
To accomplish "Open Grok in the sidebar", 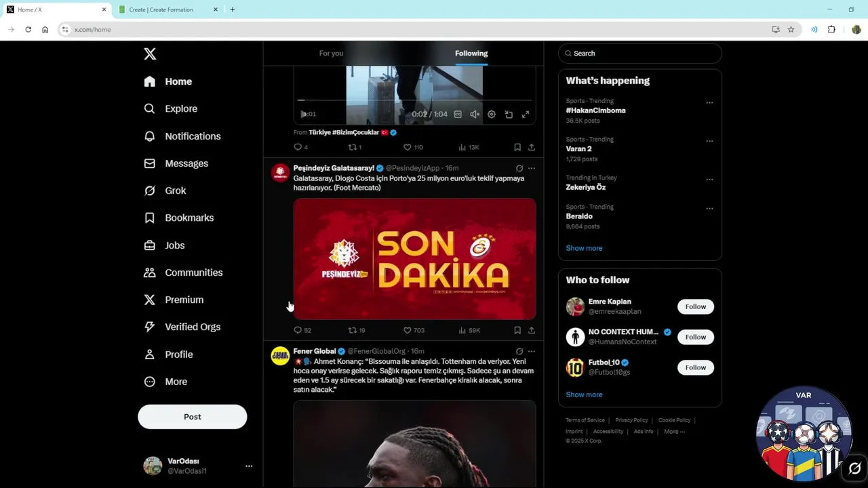I will tap(165, 190).
